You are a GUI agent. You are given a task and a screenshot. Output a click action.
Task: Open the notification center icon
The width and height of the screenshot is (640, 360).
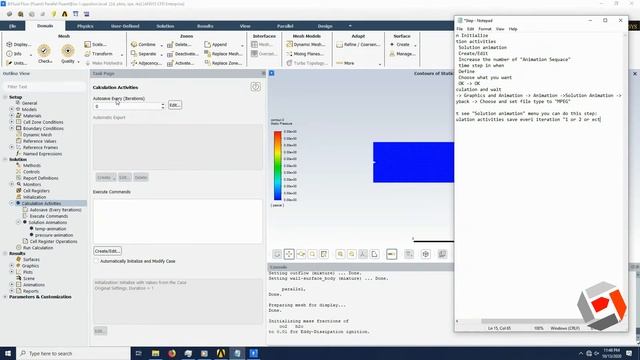[x=629, y=353]
